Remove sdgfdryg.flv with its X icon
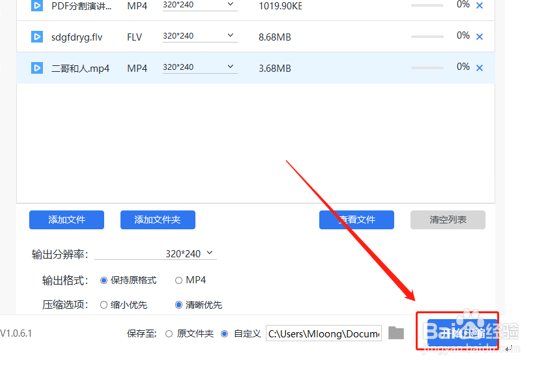The height and width of the screenshot is (368, 551). click(x=479, y=37)
